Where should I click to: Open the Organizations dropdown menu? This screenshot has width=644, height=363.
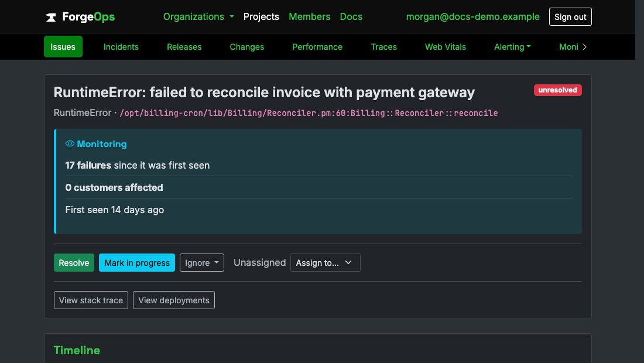[198, 17]
